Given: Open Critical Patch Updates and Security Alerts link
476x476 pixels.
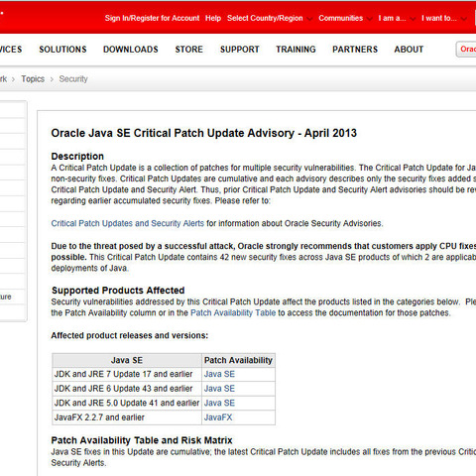Looking at the screenshot, I should 128,223.
